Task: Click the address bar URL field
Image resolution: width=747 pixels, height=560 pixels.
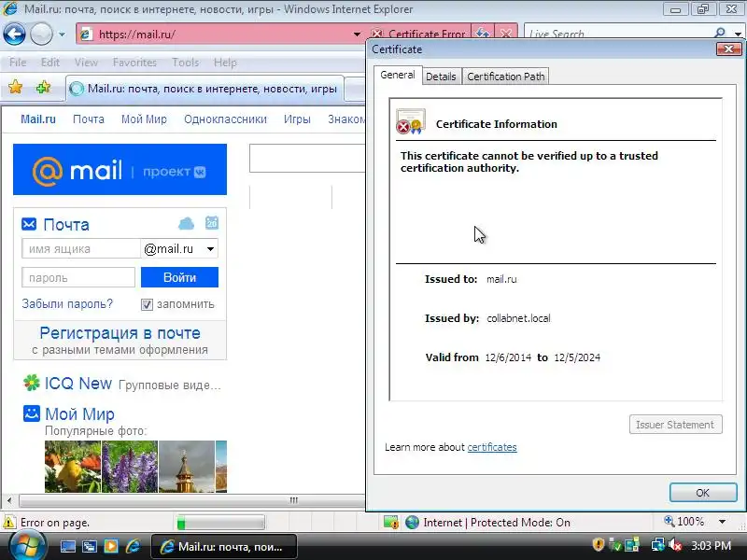Action: (x=215, y=35)
